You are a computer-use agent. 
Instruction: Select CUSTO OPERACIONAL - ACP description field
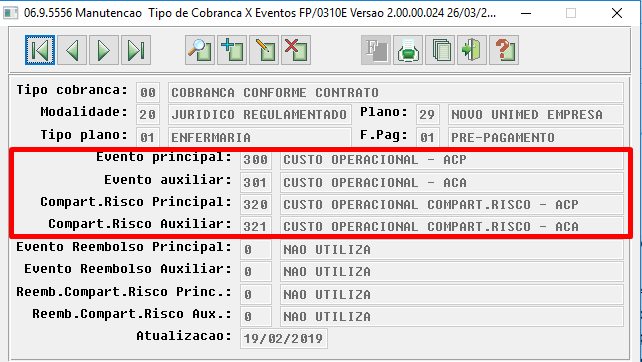pos(452,160)
